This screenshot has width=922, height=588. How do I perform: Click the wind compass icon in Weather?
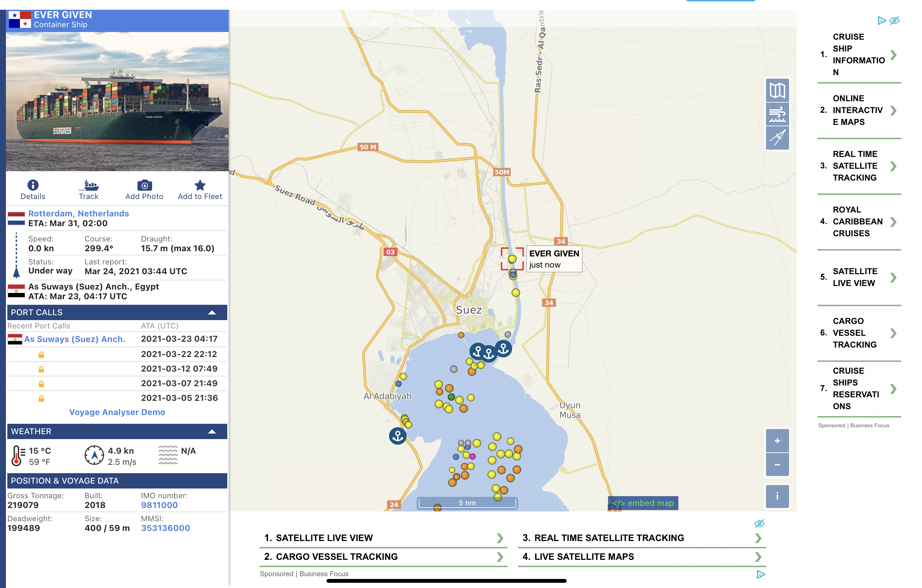[x=94, y=455]
